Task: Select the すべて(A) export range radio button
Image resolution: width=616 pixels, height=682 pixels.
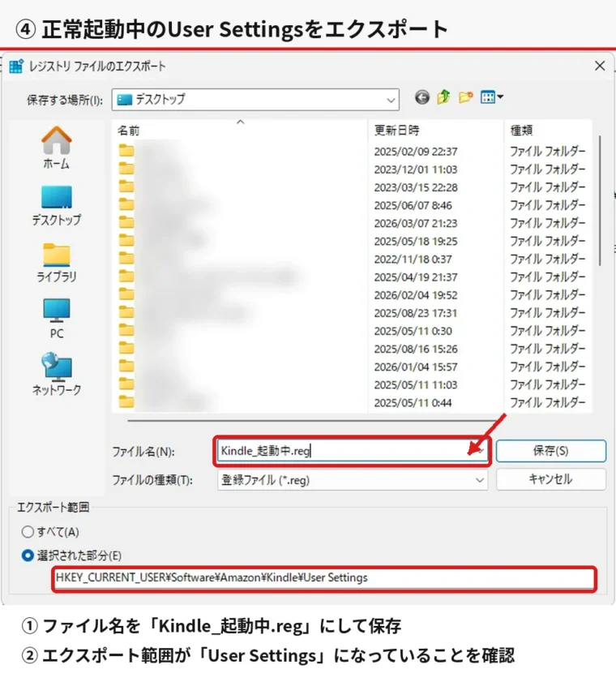Action: pyautogui.click(x=28, y=531)
